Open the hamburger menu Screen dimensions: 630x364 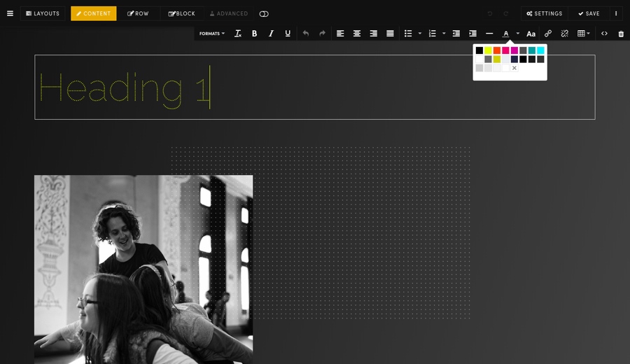(10, 14)
